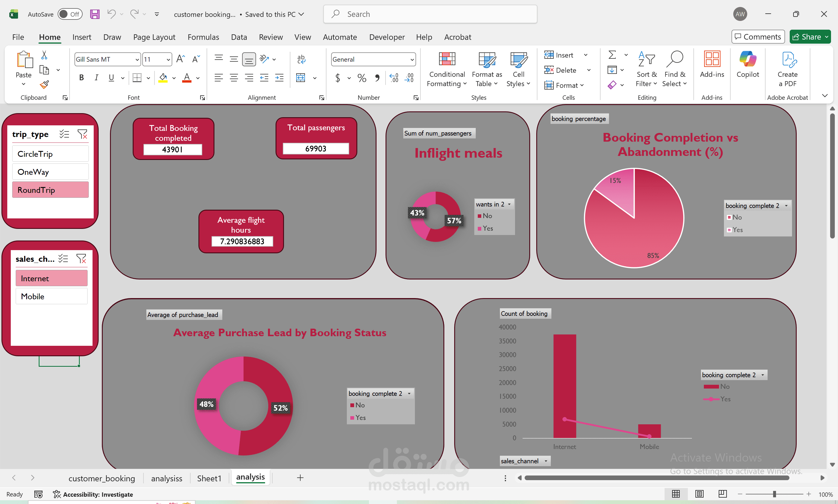Click the Sum of num_passengers field button
Screen dimensions: 838x504
[438, 133]
